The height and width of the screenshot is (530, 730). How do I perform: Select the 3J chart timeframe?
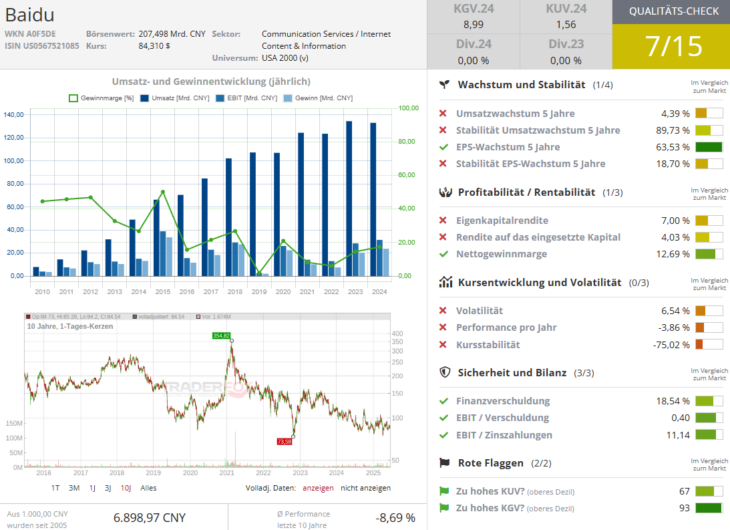108,488
